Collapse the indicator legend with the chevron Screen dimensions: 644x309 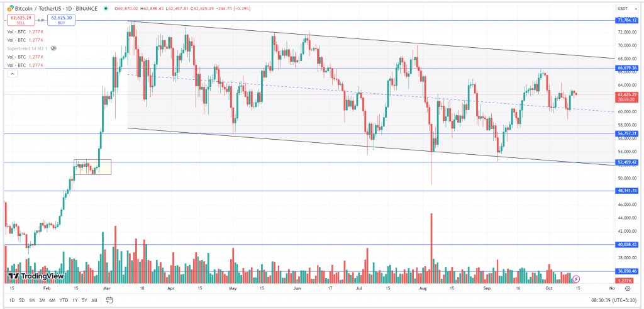point(12,74)
